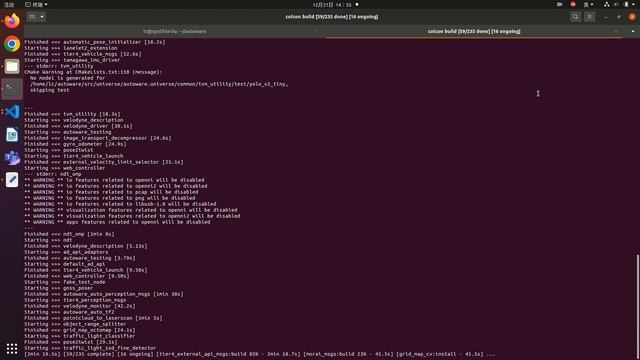Click the new tab button in terminal
This screenshot has width=640, height=360.
[x=32, y=17]
